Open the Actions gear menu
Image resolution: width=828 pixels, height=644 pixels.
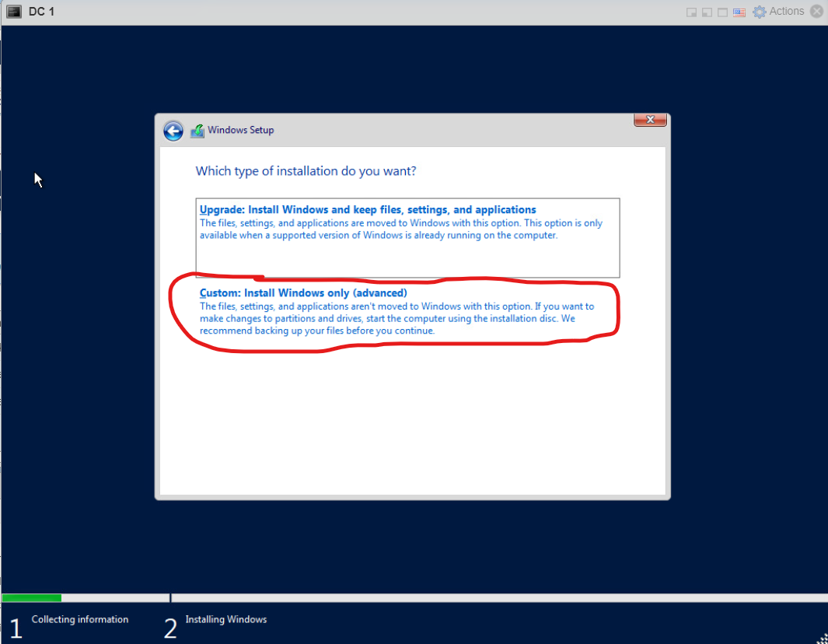tap(778, 11)
